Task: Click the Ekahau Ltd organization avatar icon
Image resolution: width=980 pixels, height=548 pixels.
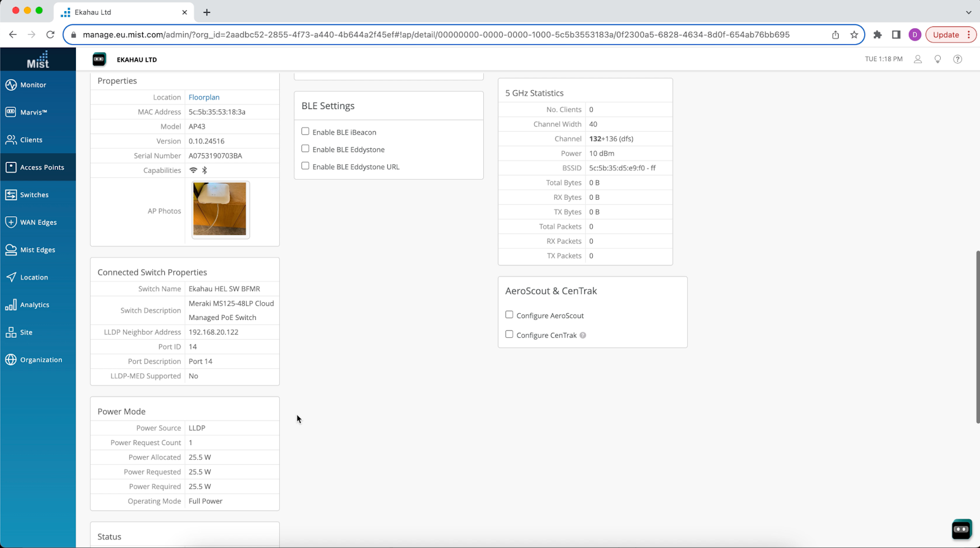Action: pyautogui.click(x=99, y=59)
